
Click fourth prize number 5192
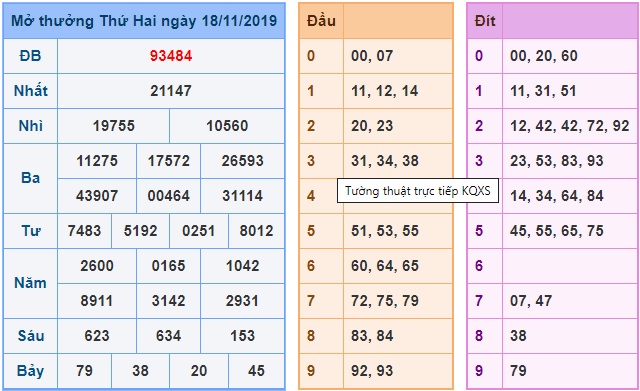[x=140, y=231]
